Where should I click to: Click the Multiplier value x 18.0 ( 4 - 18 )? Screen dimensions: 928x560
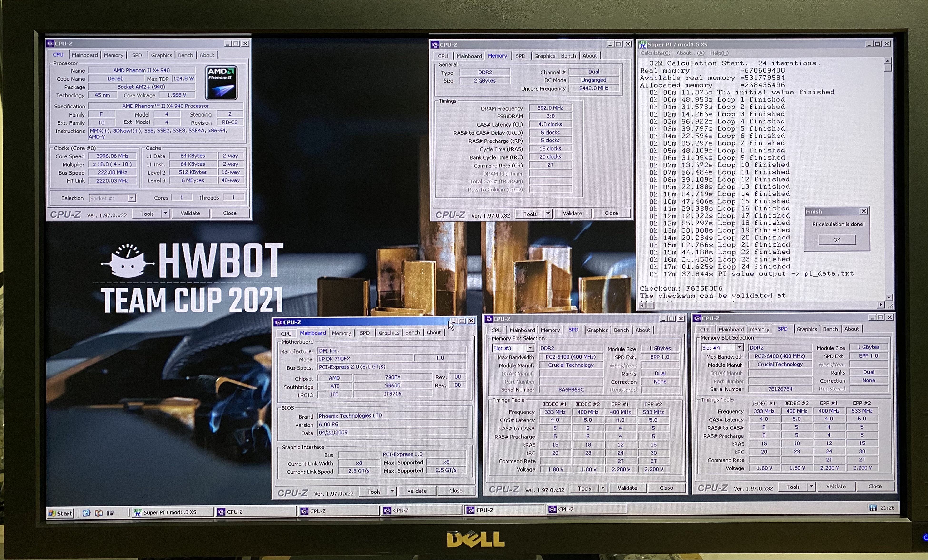112,165
